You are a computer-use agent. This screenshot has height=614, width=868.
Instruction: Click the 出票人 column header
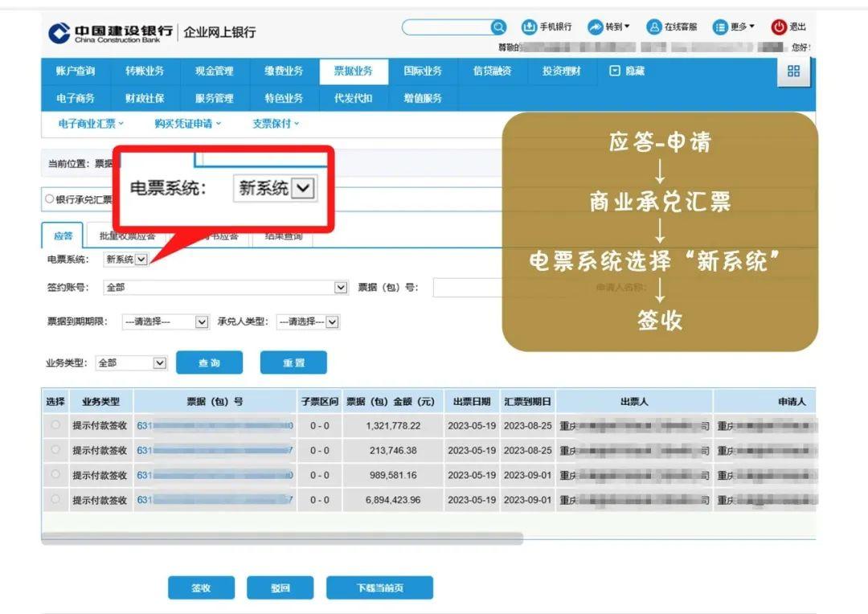tap(634, 401)
